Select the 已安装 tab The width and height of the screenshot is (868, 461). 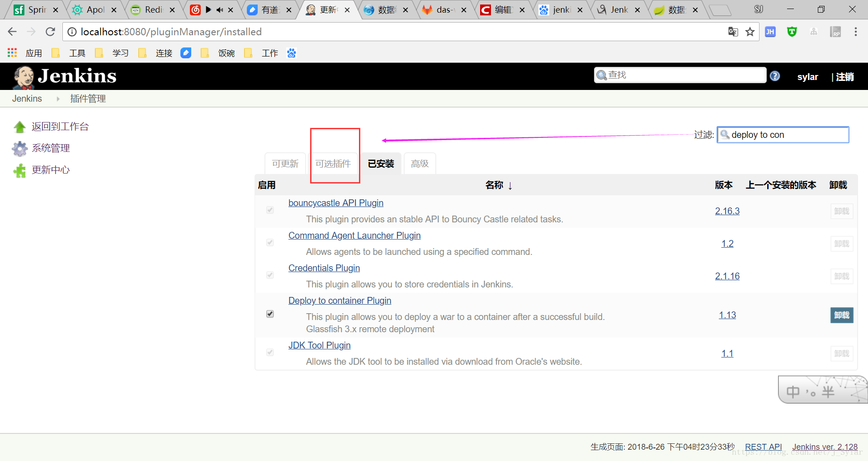click(x=381, y=164)
